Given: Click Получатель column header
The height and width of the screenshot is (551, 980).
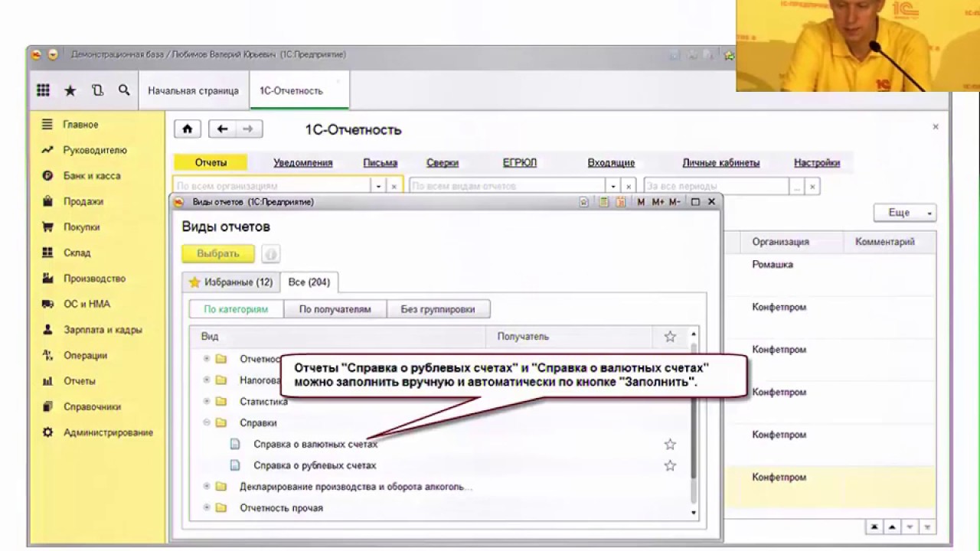Looking at the screenshot, I should pyautogui.click(x=570, y=337).
